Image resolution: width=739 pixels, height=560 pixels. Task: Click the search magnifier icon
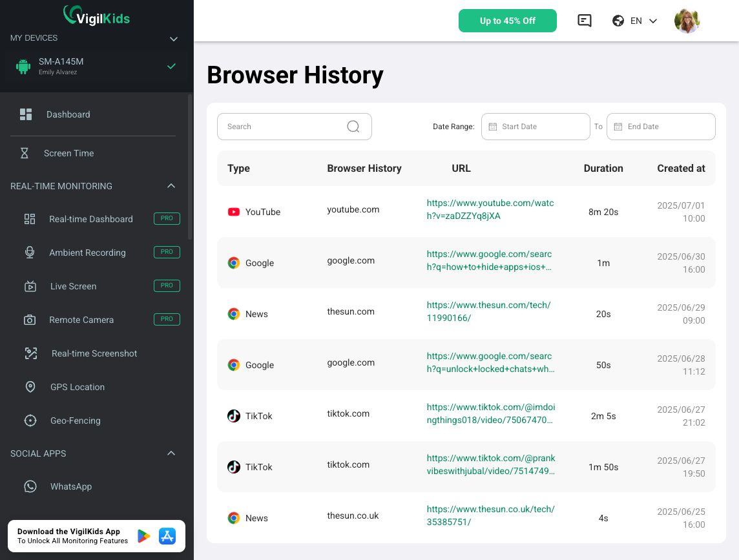click(353, 127)
